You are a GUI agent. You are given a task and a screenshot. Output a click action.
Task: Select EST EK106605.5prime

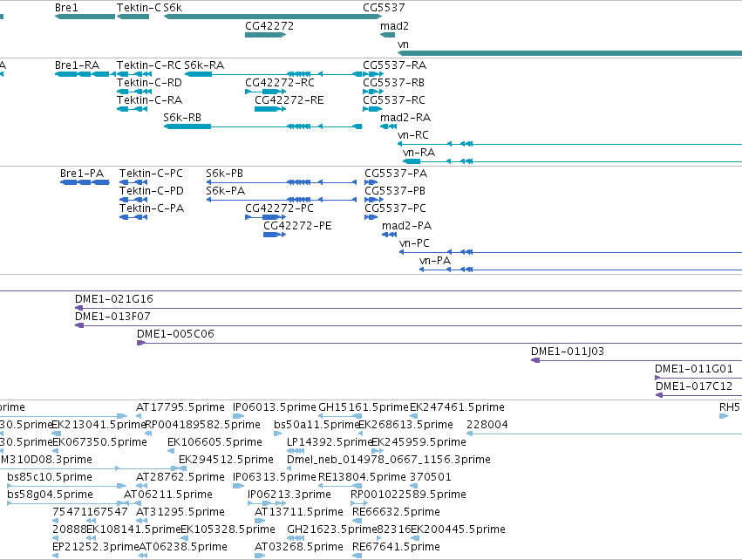point(214,442)
